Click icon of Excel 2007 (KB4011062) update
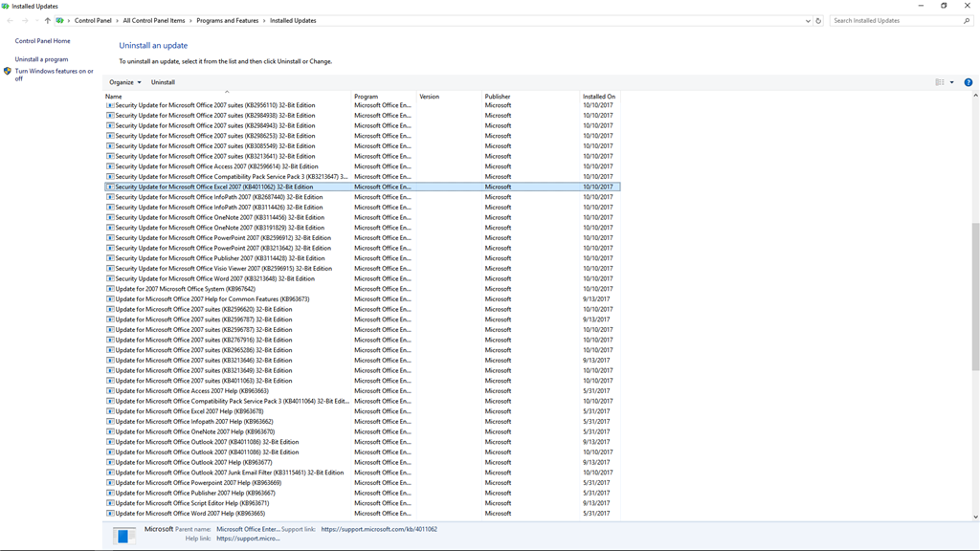Image resolution: width=980 pixels, height=551 pixels. (x=110, y=187)
